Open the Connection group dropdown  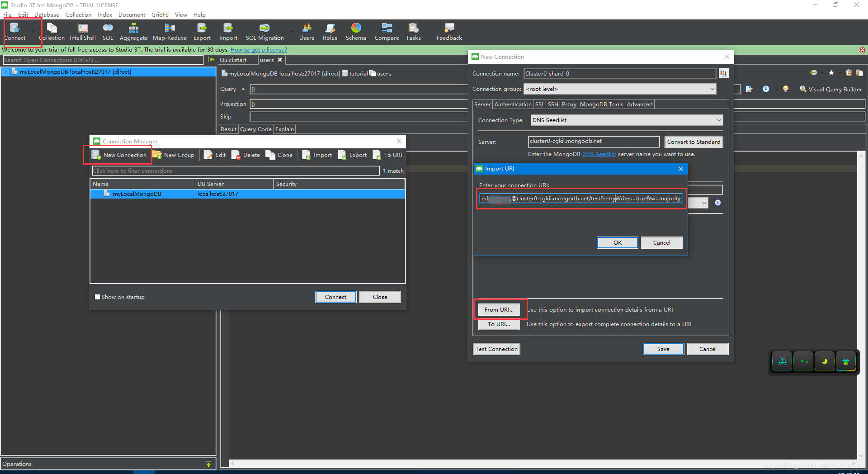point(620,89)
